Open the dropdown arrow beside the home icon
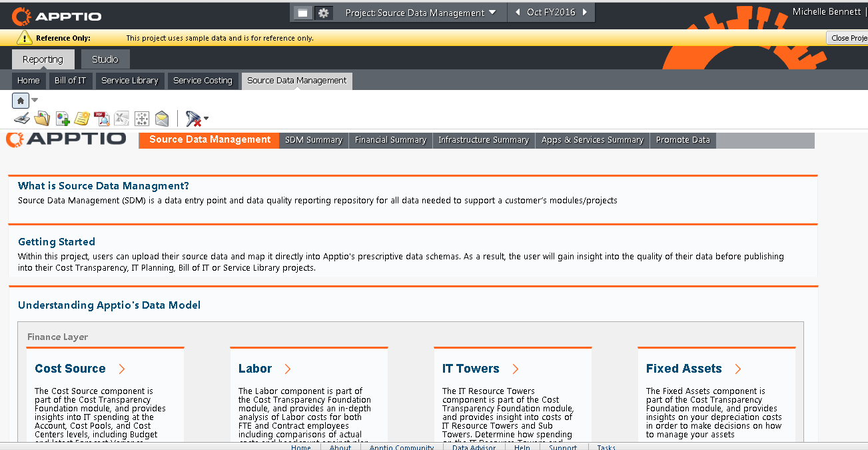 point(35,101)
